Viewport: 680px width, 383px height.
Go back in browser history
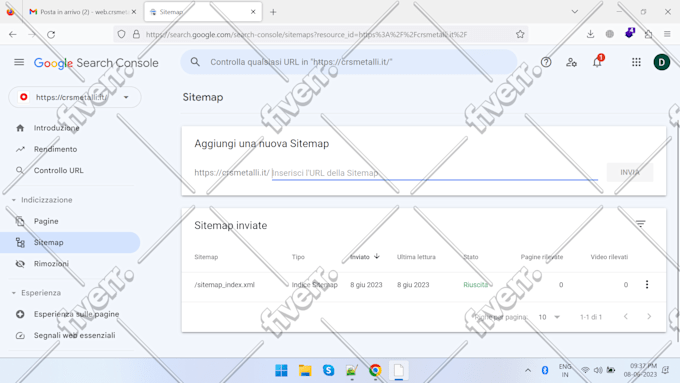13,34
